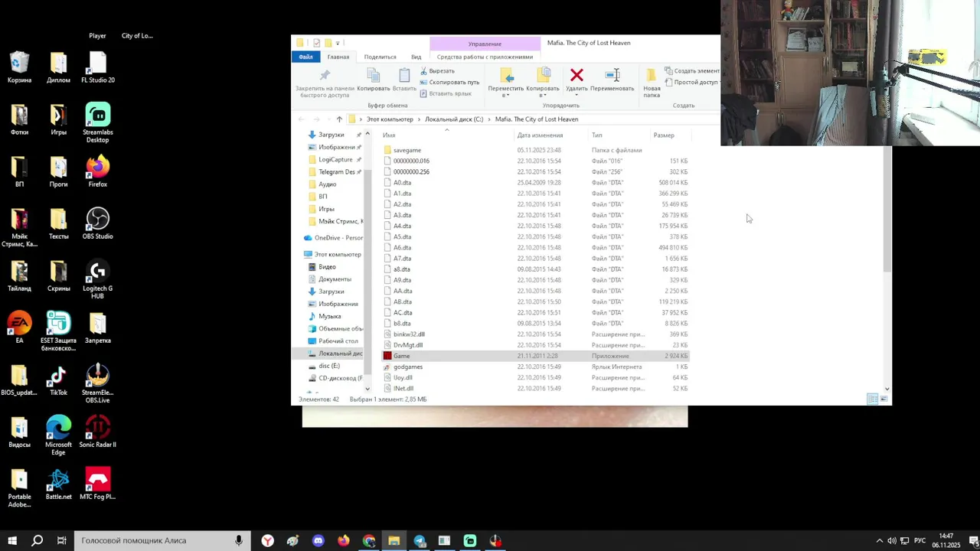
Task: Open Рабочий стол in the navigation pane
Action: coord(338,341)
